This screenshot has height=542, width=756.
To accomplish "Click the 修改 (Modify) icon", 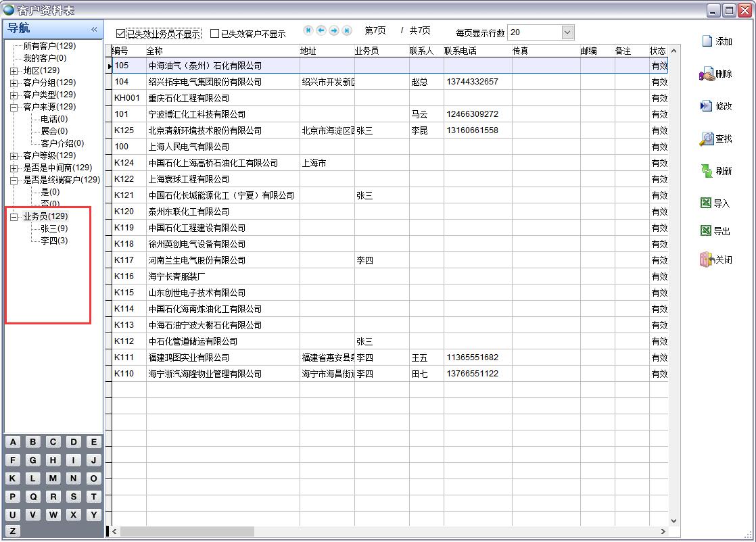I will pyautogui.click(x=707, y=106).
